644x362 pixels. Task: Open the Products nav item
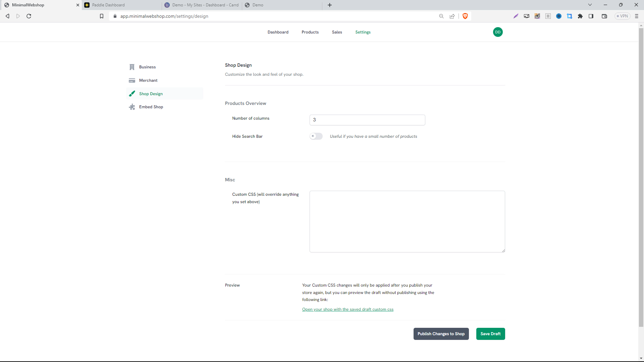(x=310, y=32)
